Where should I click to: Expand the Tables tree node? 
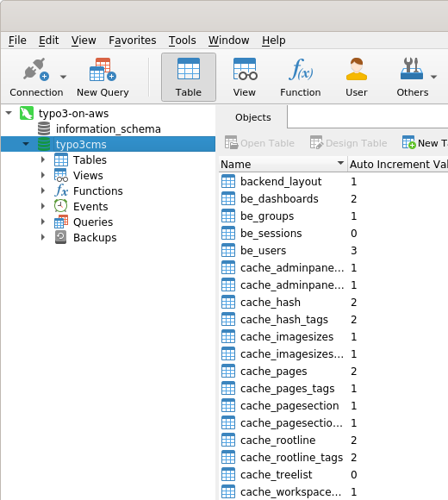(43, 159)
